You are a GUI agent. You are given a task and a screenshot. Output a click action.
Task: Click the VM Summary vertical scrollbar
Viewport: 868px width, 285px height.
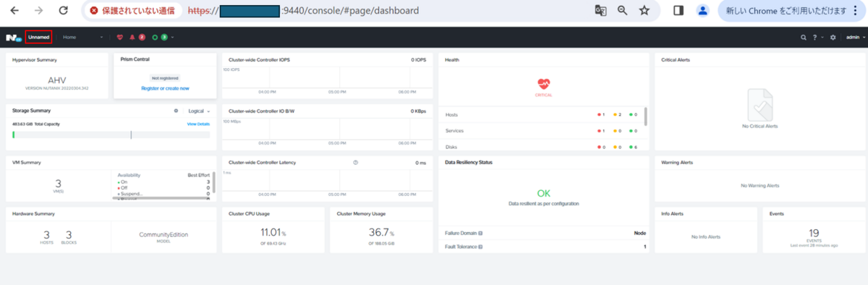[x=213, y=182]
